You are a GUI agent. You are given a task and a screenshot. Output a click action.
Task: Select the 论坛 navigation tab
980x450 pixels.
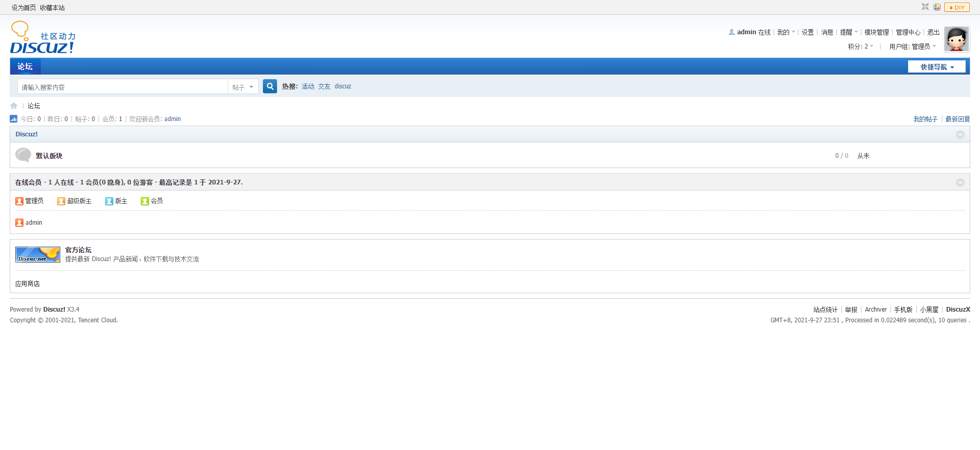(x=25, y=66)
